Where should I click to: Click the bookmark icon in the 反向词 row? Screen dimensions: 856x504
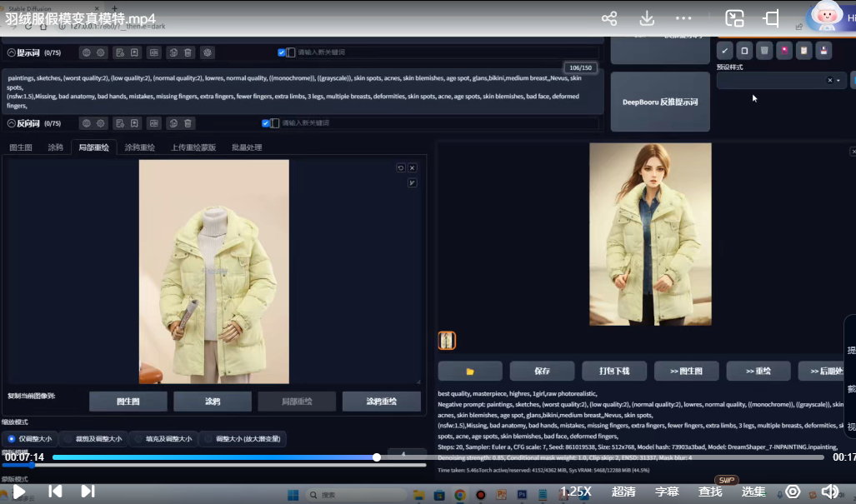tap(133, 123)
